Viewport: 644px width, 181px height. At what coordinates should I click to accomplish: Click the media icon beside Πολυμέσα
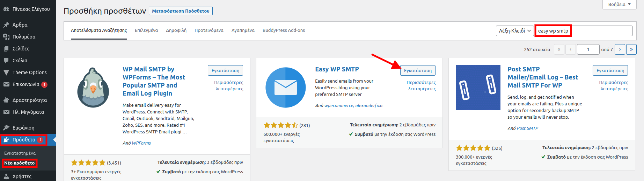coord(6,37)
